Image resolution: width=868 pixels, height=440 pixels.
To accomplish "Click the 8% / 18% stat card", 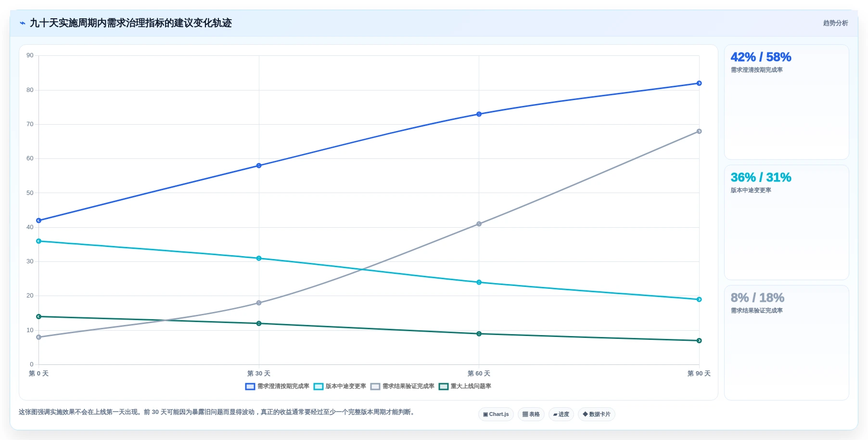I will 786,343.
